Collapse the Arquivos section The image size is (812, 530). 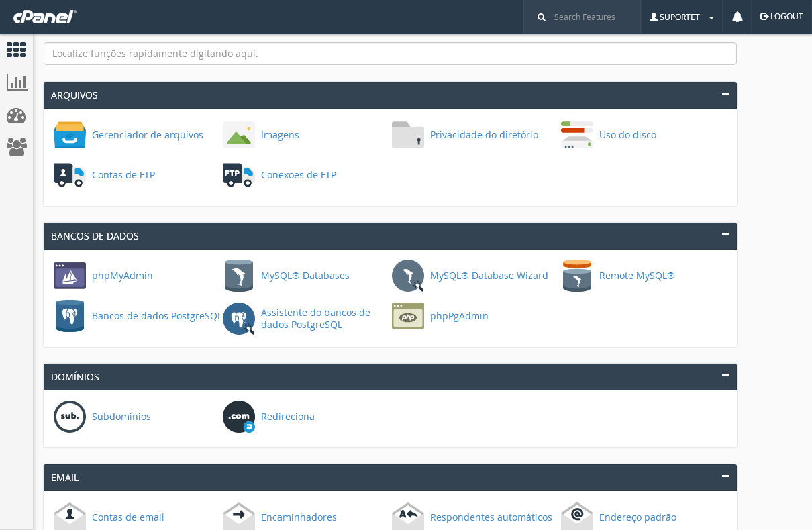coord(725,94)
